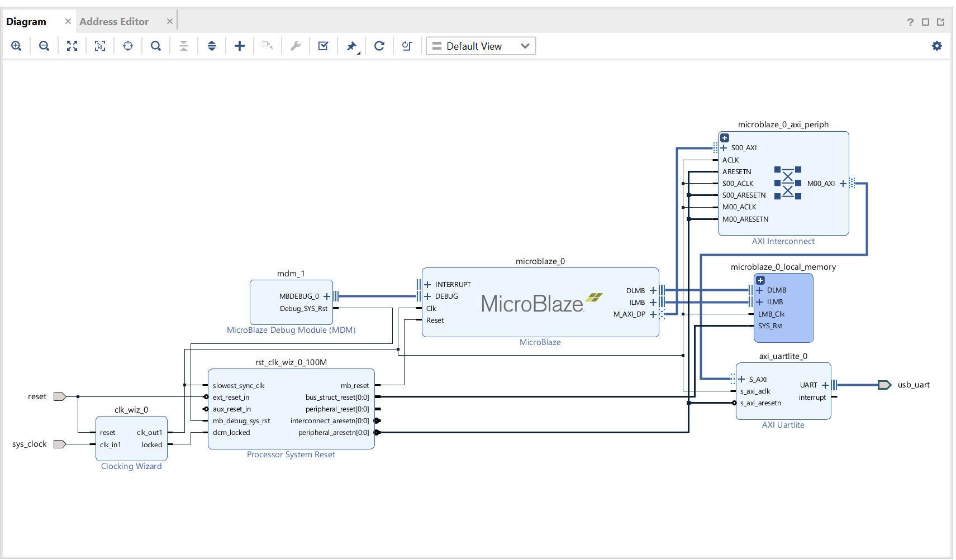Expand ILMB on the local memory block
Image resolution: width=956 pixels, height=560 pixels.
[x=759, y=302]
